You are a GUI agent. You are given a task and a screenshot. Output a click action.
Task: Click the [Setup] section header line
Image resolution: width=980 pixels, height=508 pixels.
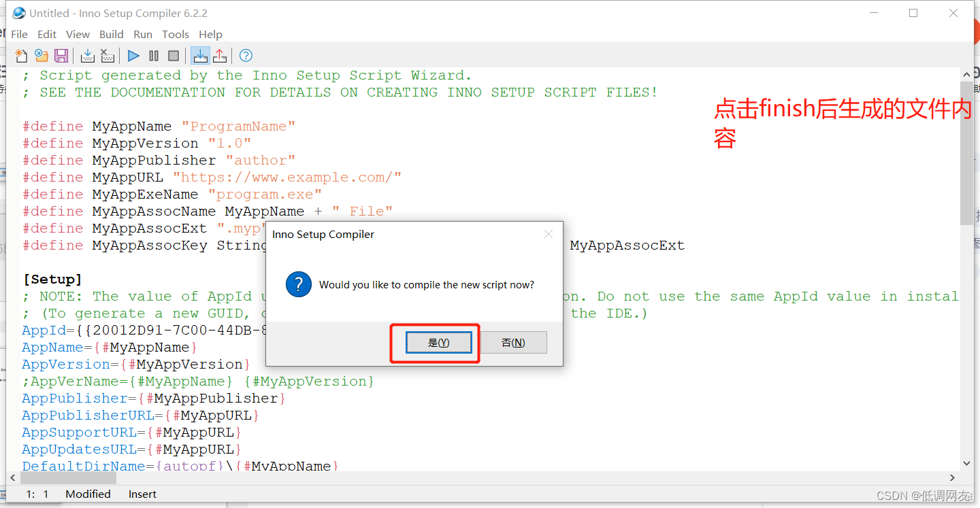[52, 280]
